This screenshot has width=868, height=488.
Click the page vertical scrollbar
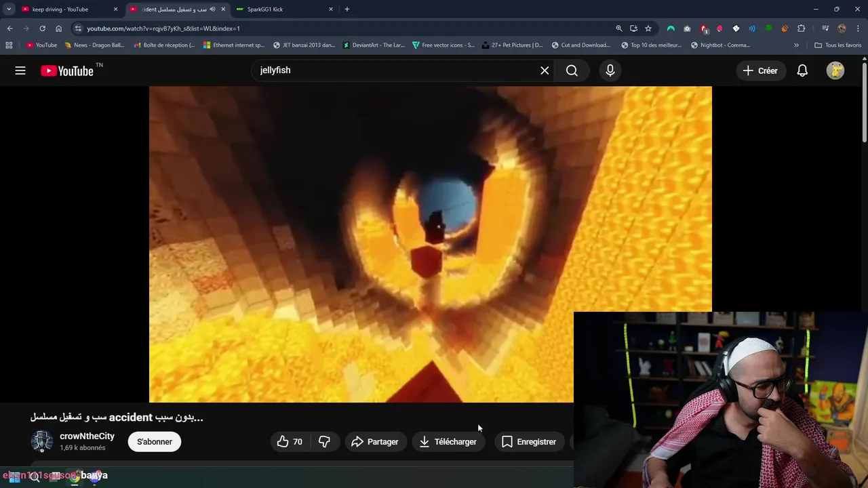(864, 102)
